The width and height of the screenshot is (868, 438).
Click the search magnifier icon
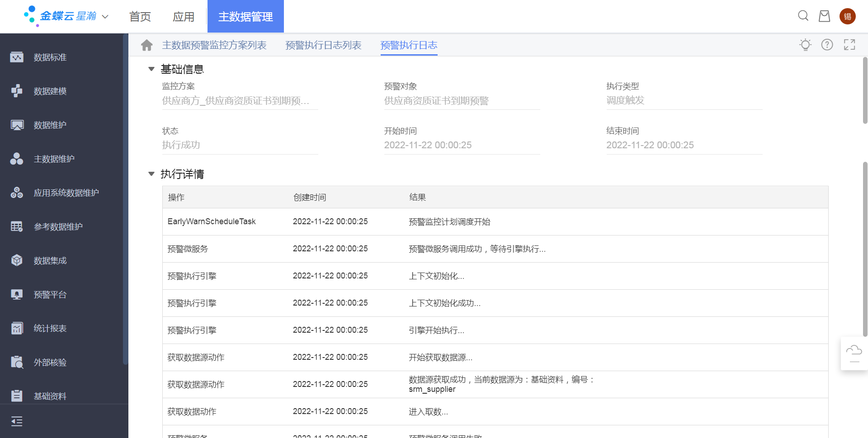pos(803,16)
